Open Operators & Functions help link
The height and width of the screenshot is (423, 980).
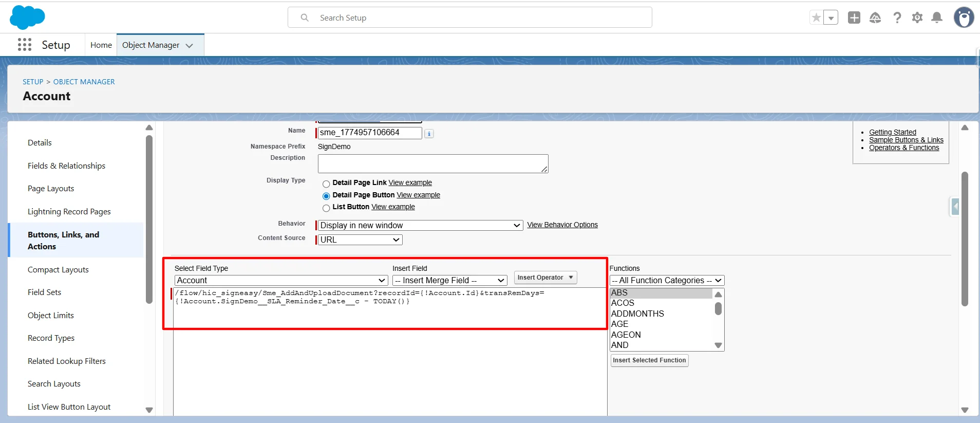tap(904, 148)
